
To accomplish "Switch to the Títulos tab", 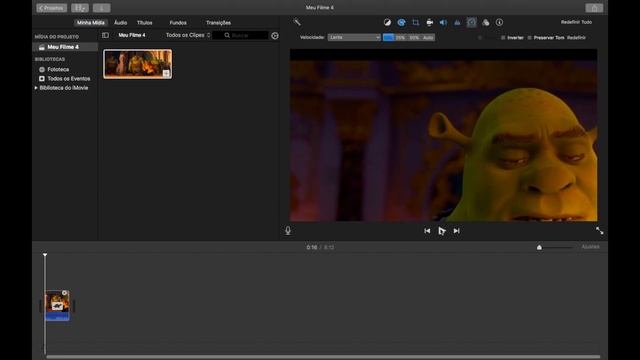I will [x=144, y=23].
